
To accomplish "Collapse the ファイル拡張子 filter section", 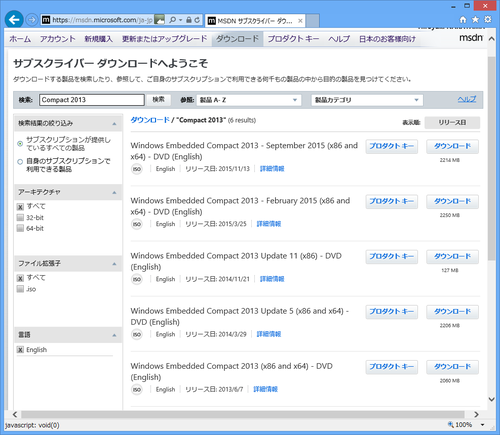I will [114, 264].
